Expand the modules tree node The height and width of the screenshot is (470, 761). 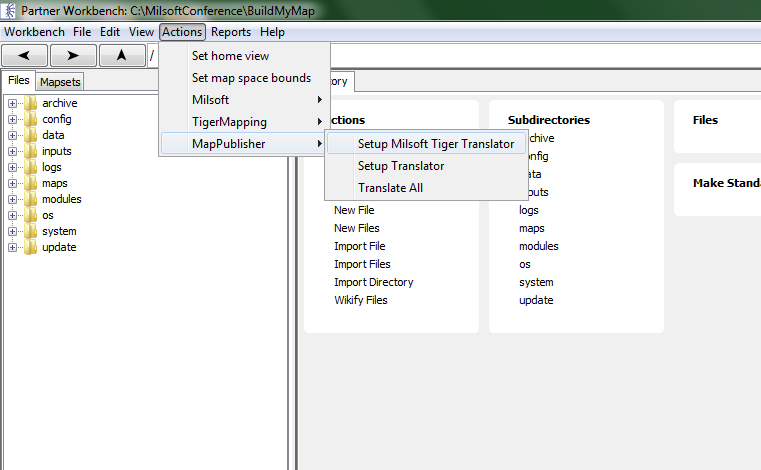click(12, 200)
